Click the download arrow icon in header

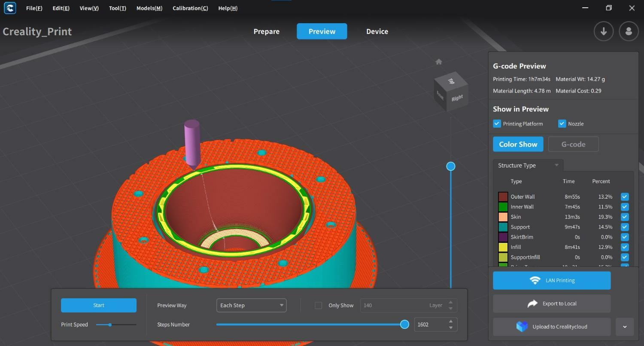tap(603, 31)
